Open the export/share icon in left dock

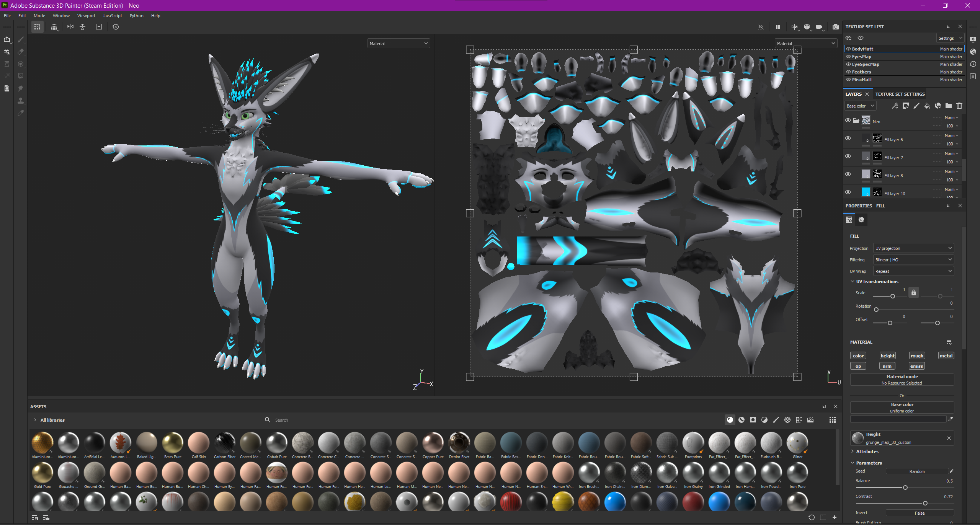click(7, 39)
